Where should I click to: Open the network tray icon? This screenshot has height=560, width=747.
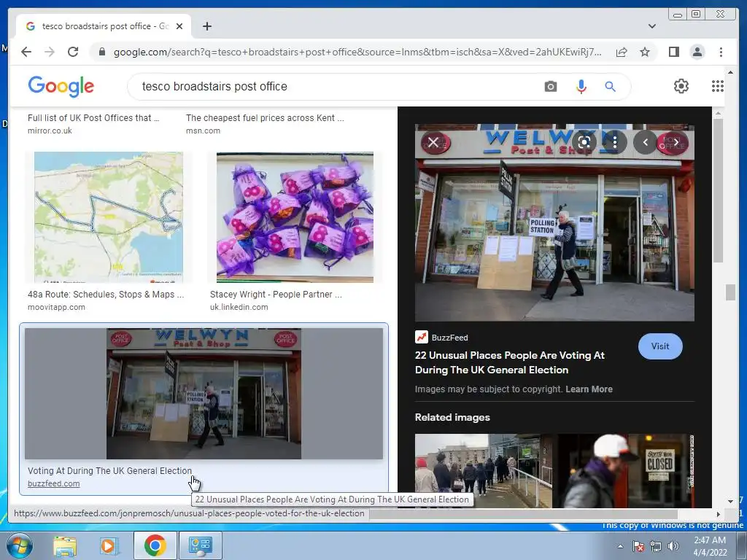[x=656, y=546]
